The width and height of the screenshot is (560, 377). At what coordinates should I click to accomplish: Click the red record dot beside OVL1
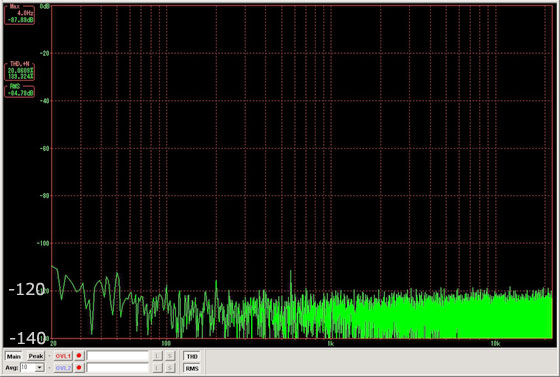79,356
